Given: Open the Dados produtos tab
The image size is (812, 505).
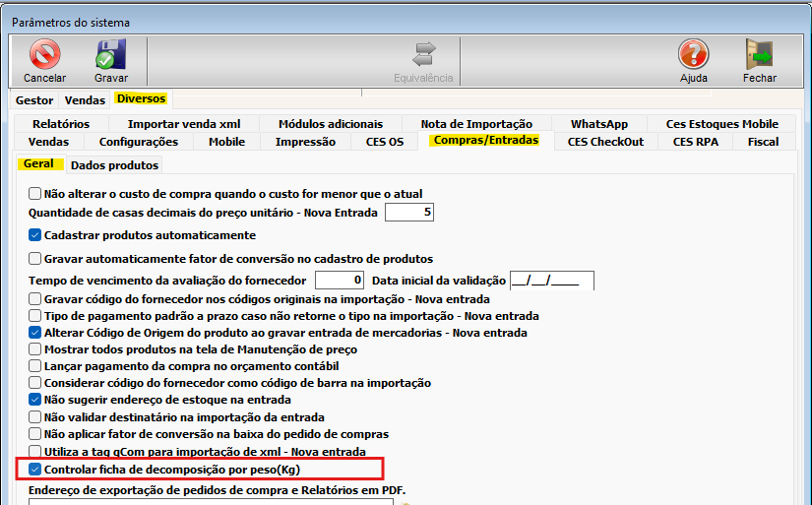Looking at the screenshot, I should [x=113, y=165].
